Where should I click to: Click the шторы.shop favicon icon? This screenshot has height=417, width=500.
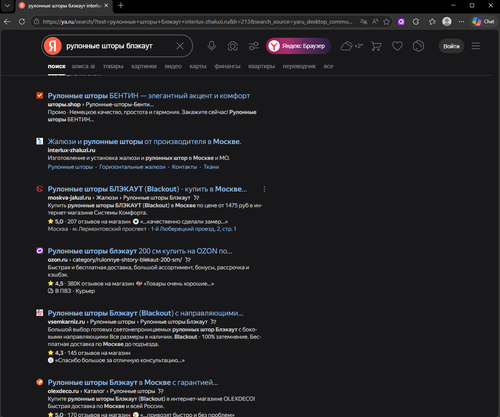(40, 96)
